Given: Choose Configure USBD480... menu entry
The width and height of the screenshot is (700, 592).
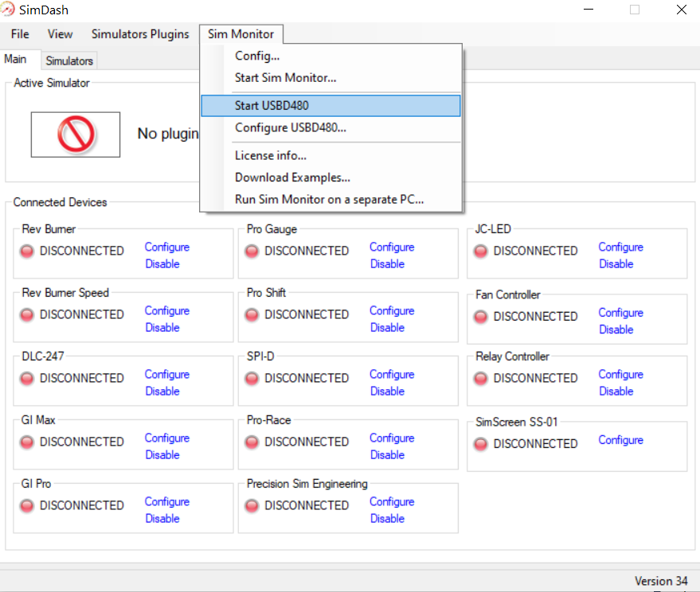Looking at the screenshot, I should click(x=290, y=127).
